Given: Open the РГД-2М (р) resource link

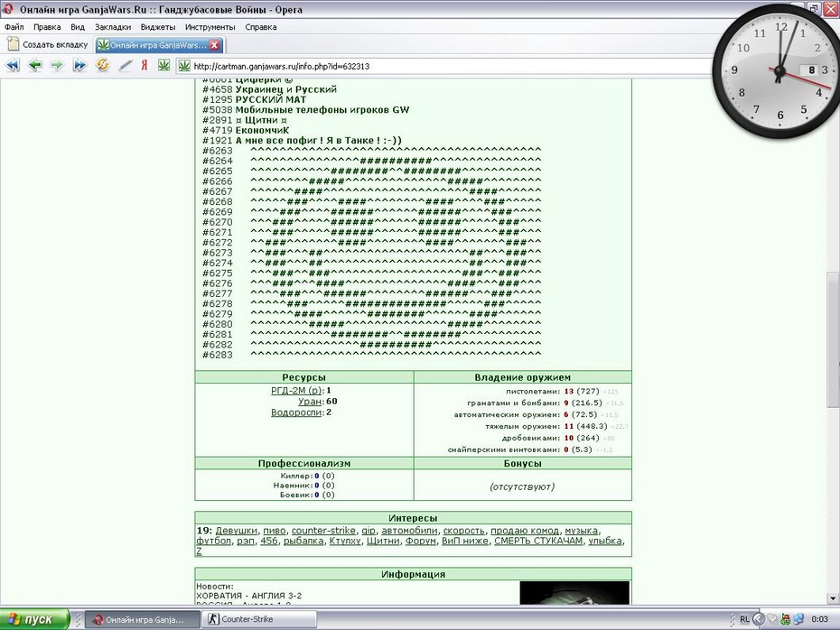Looking at the screenshot, I should click(x=296, y=390).
